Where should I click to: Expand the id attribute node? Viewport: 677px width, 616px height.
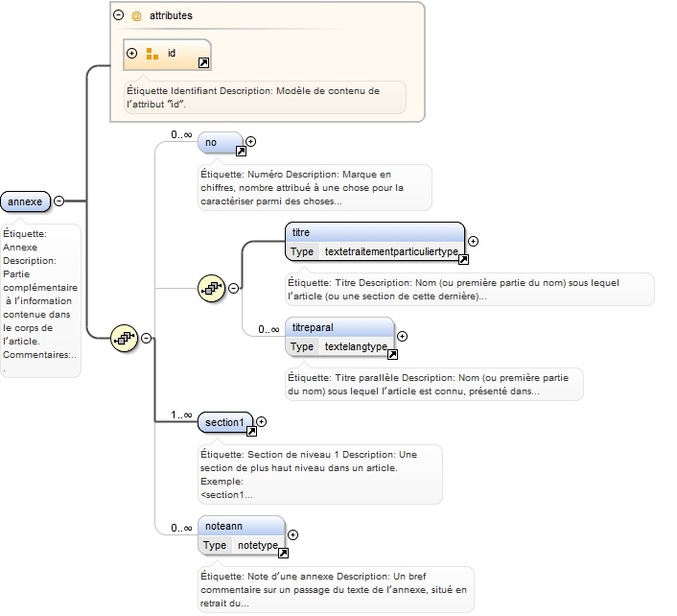click(x=131, y=53)
